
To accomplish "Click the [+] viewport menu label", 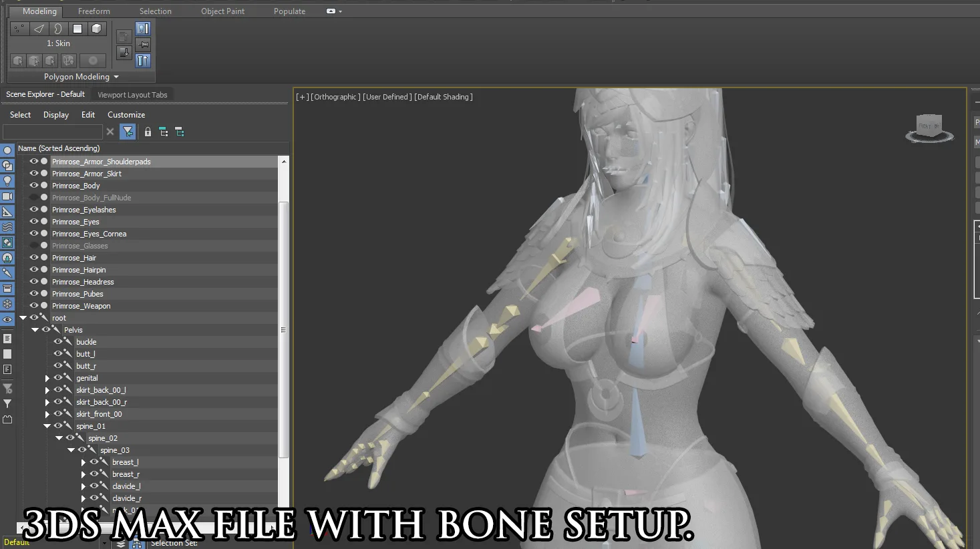I will coord(303,97).
